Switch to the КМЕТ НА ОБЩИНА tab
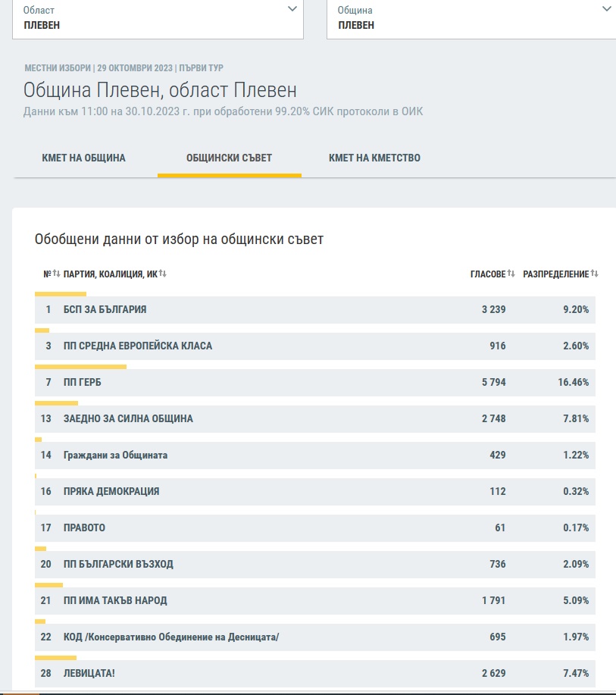616x695 pixels. click(83, 158)
